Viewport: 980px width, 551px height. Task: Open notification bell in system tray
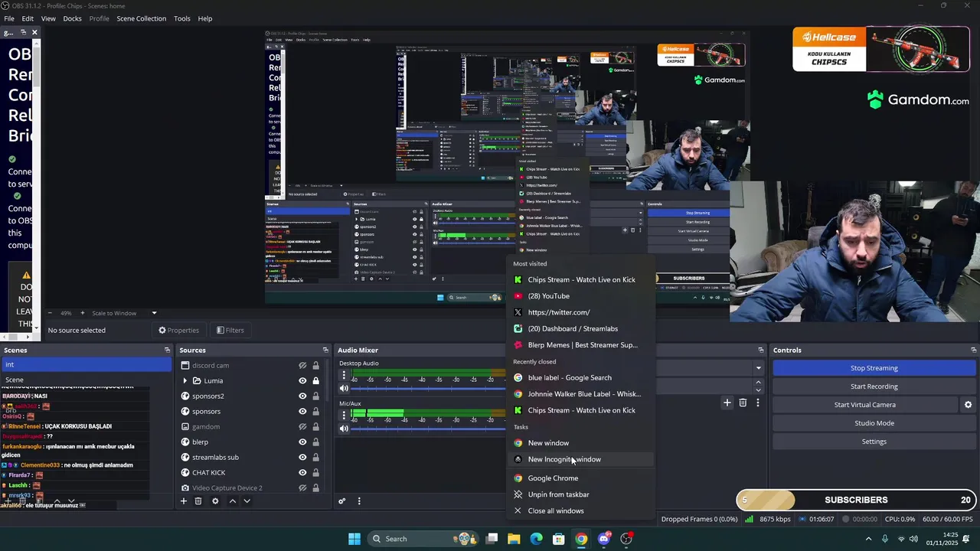tap(966, 539)
